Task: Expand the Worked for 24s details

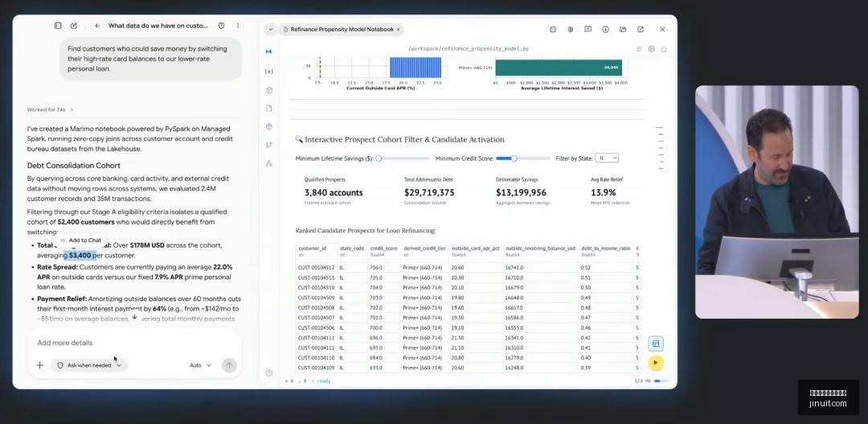Action: coord(50,109)
